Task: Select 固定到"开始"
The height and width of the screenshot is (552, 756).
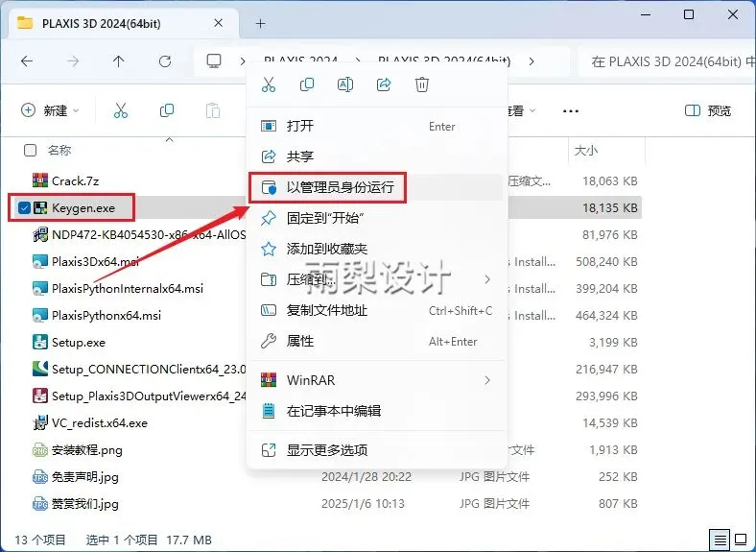Action: point(376,218)
